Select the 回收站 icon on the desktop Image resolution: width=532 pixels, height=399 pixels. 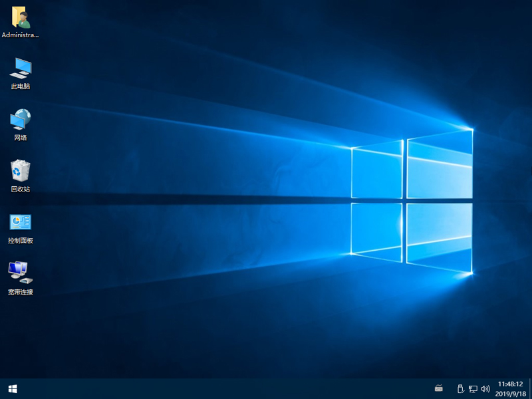(20, 173)
